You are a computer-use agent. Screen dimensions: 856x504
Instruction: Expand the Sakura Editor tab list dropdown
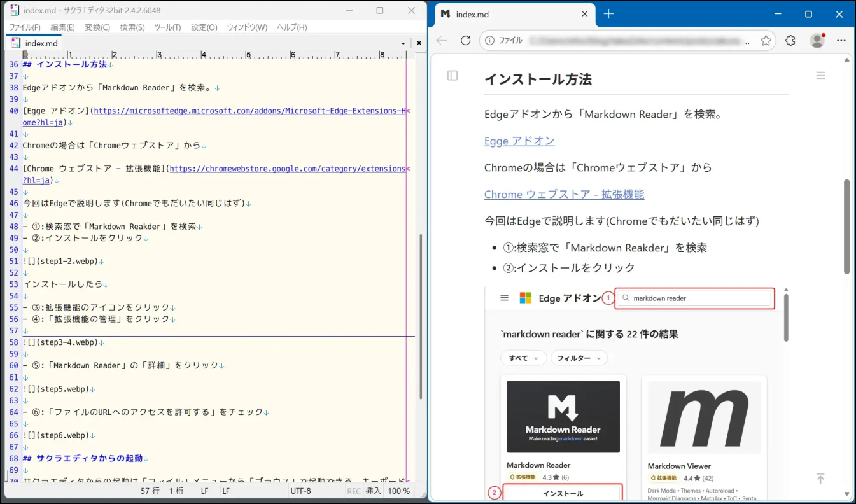point(403,43)
